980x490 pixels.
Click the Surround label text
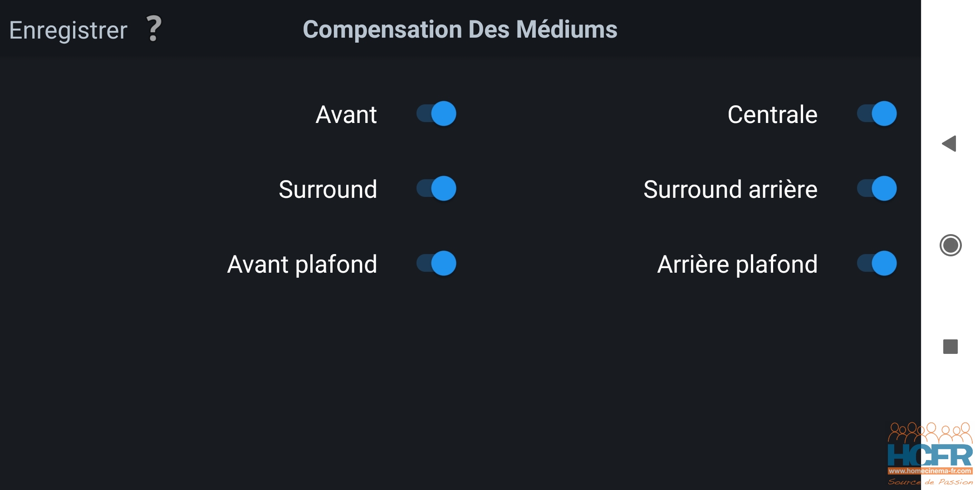click(x=328, y=189)
